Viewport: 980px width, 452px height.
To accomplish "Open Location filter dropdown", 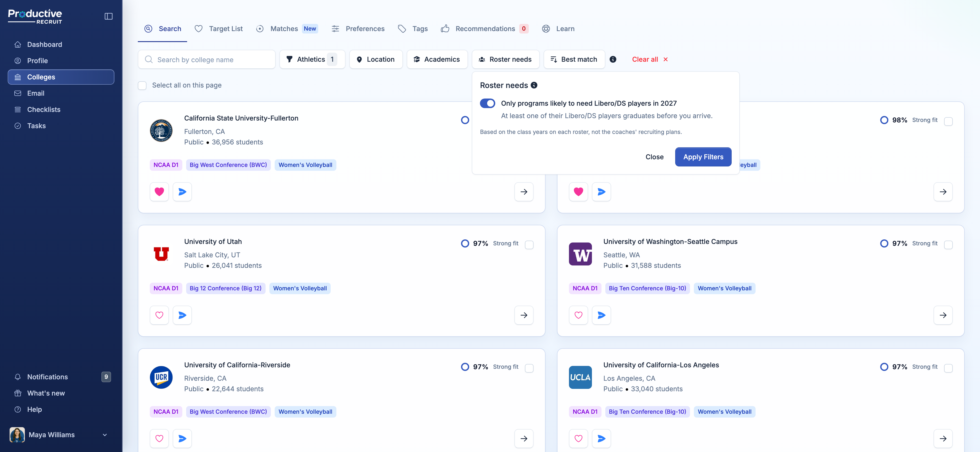I will click(x=376, y=59).
